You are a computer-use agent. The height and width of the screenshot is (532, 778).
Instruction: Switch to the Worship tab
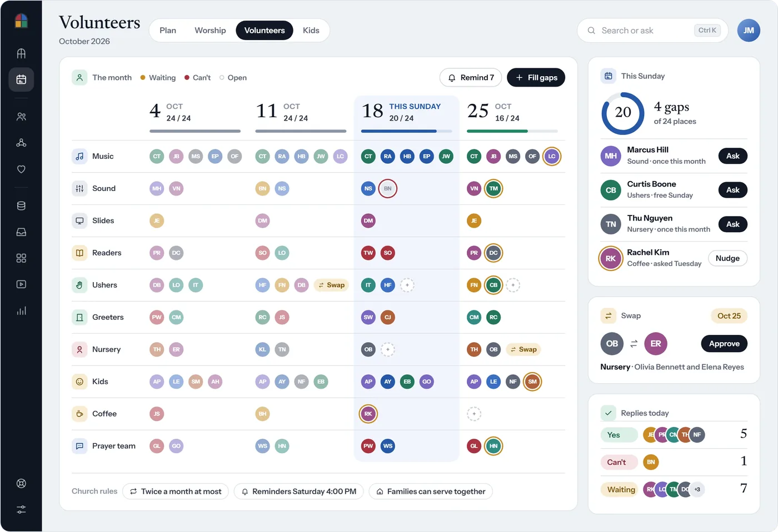(x=210, y=31)
